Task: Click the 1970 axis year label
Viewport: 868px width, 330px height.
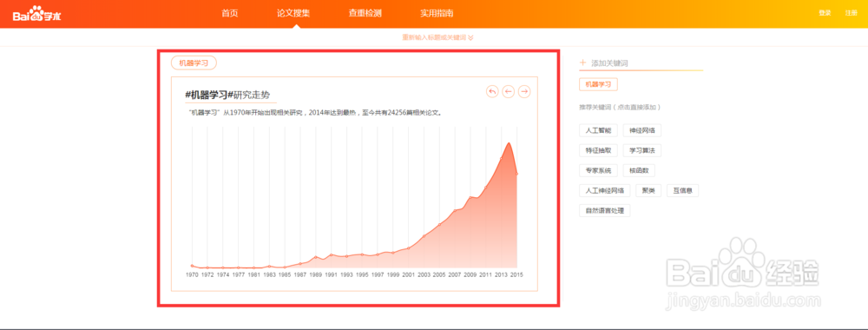Action: pyautogui.click(x=192, y=274)
